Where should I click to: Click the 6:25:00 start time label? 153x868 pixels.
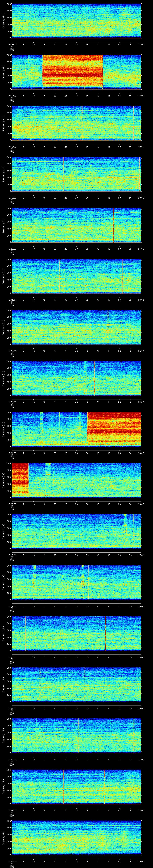click(12, 504)
